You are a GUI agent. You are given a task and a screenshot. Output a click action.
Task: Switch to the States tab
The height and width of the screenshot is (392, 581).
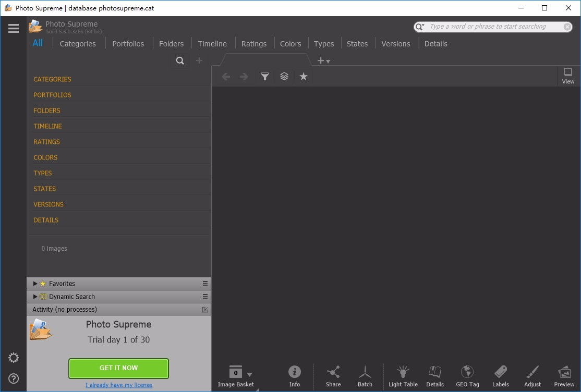click(357, 44)
